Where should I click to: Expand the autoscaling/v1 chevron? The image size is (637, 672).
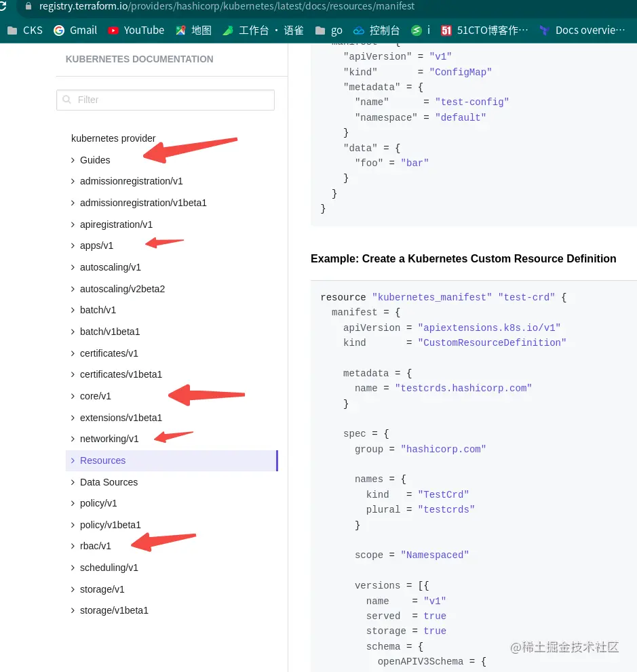pos(73,267)
